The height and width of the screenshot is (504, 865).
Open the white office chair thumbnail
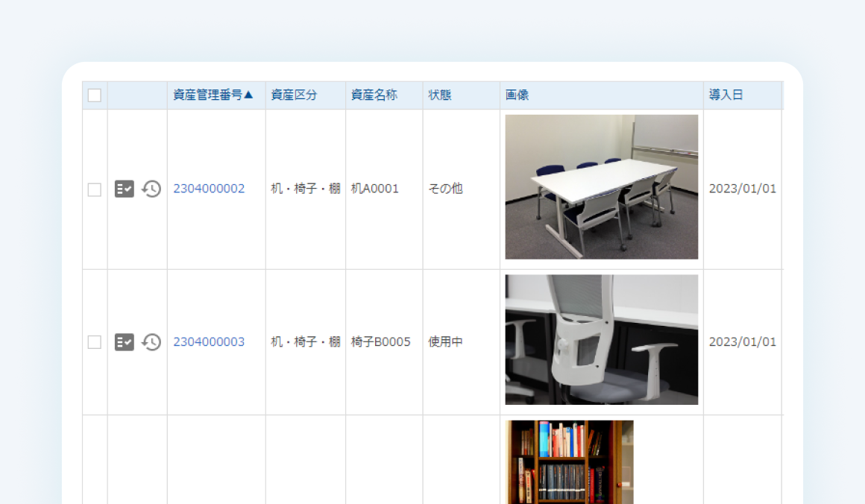(601, 340)
